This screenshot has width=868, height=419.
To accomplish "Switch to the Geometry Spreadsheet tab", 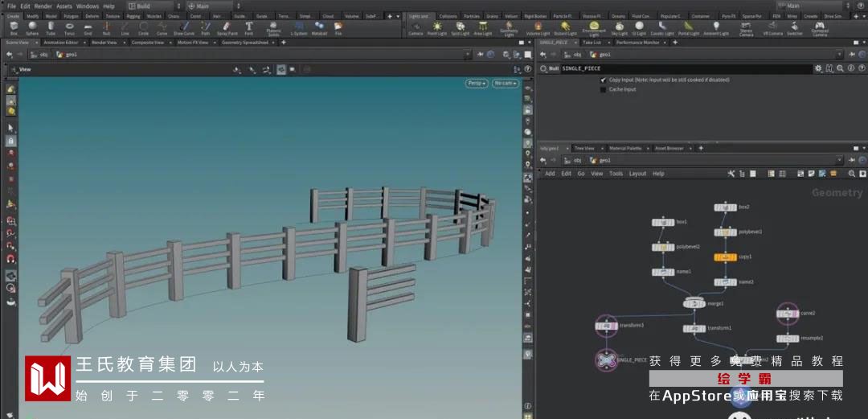I will (244, 42).
